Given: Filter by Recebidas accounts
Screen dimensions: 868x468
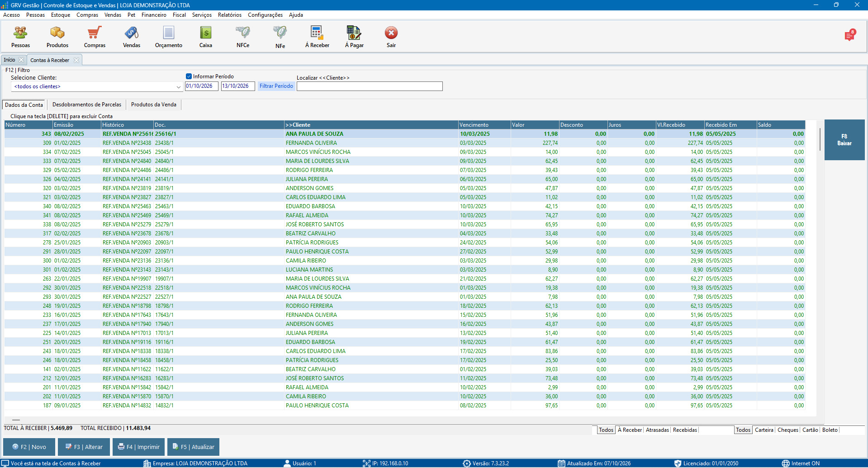Looking at the screenshot, I should pos(685,430).
